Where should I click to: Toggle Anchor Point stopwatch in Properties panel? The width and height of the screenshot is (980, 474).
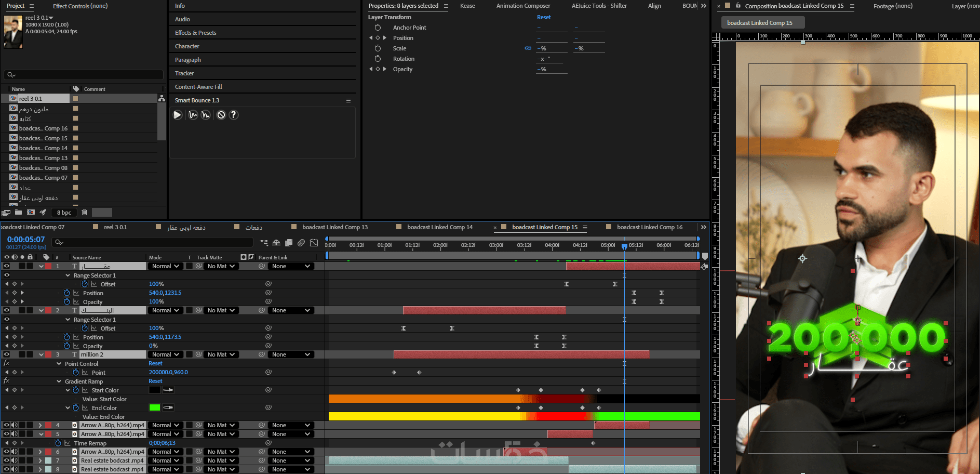point(378,28)
